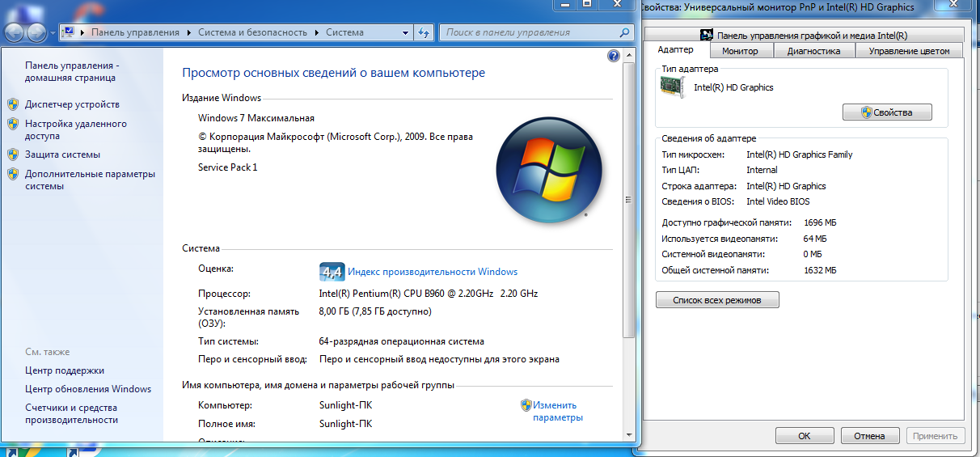The width and height of the screenshot is (980, 457).
Task: Open 'Дополнительные параметры системы' link
Action: [x=90, y=180]
